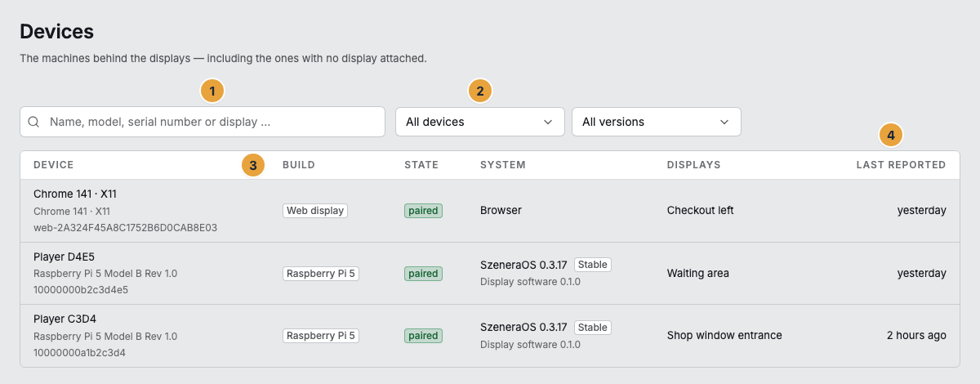The image size is (980, 384).
Task: Click yesterday in the Waiting area row
Action: pyautogui.click(x=922, y=273)
